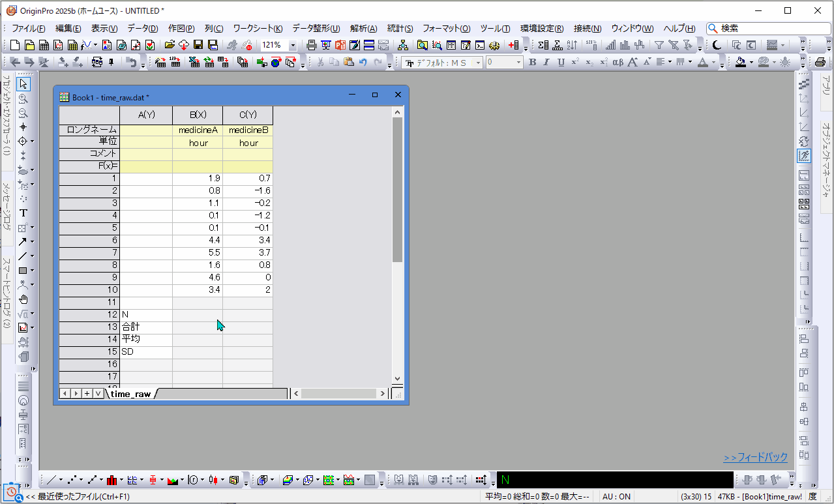Expand the palette color dropdown arrow

click(x=773, y=63)
